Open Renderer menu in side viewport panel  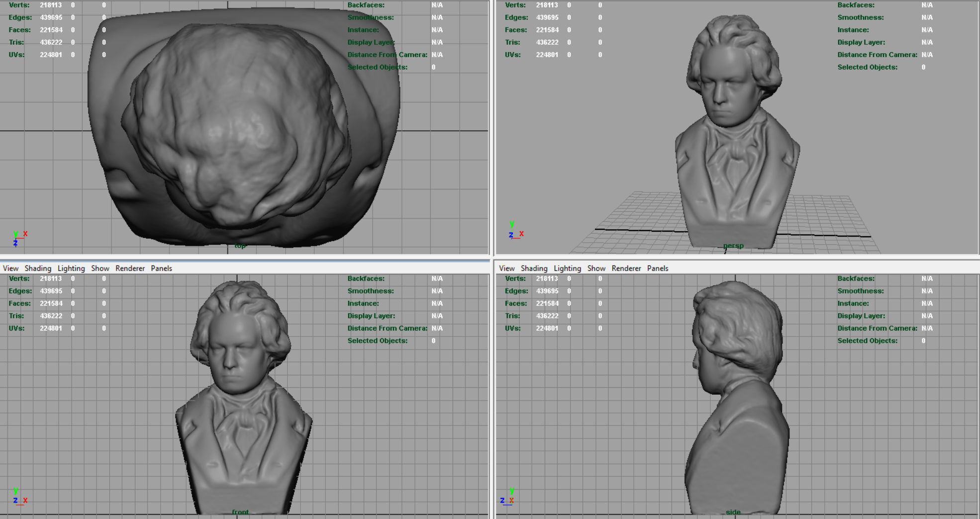click(x=626, y=268)
